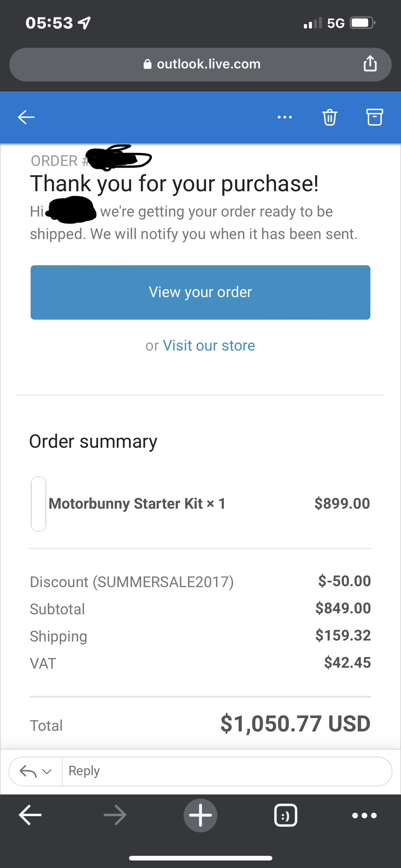Viewport: 401px width, 868px height.
Task: Open the three-dot more actions menu
Action: (x=285, y=117)
